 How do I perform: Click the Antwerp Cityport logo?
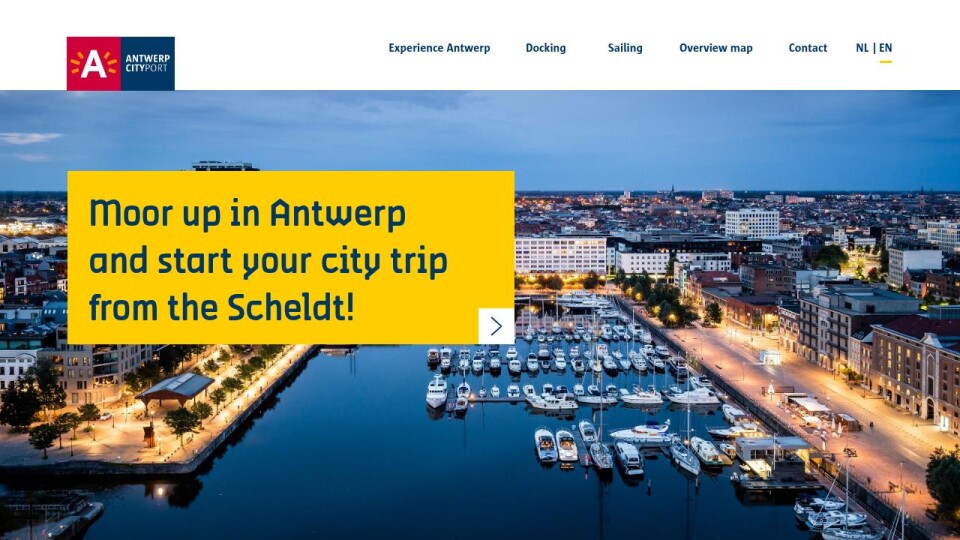click(x=121, y=63)
